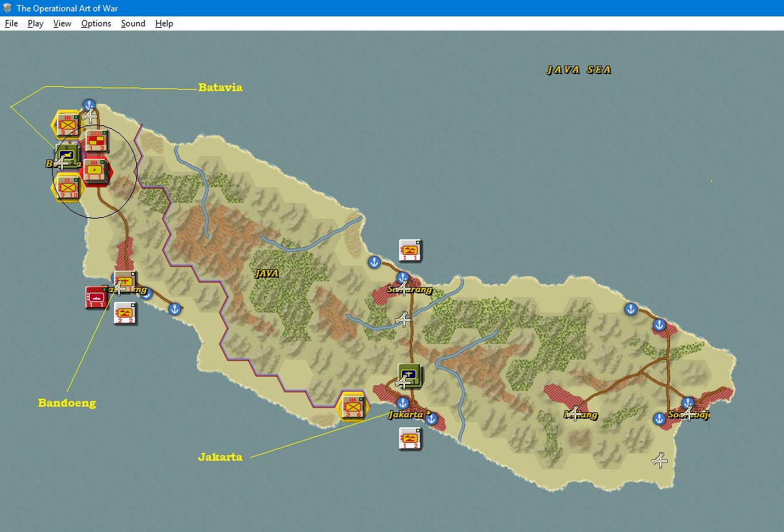This screenshot has height=532, width=784.
Task: Click the lone airfield icon southeast of Malang
Action: pos(660,460)
